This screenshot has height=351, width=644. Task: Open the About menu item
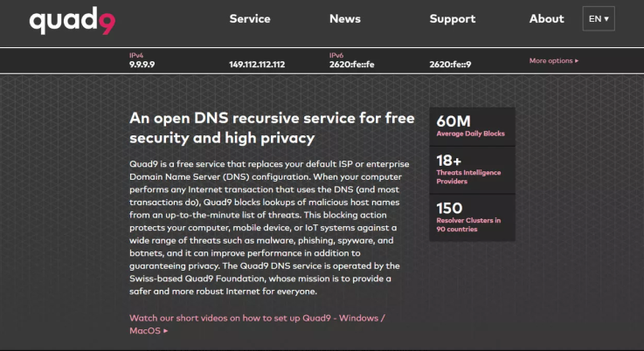(546, 19)
